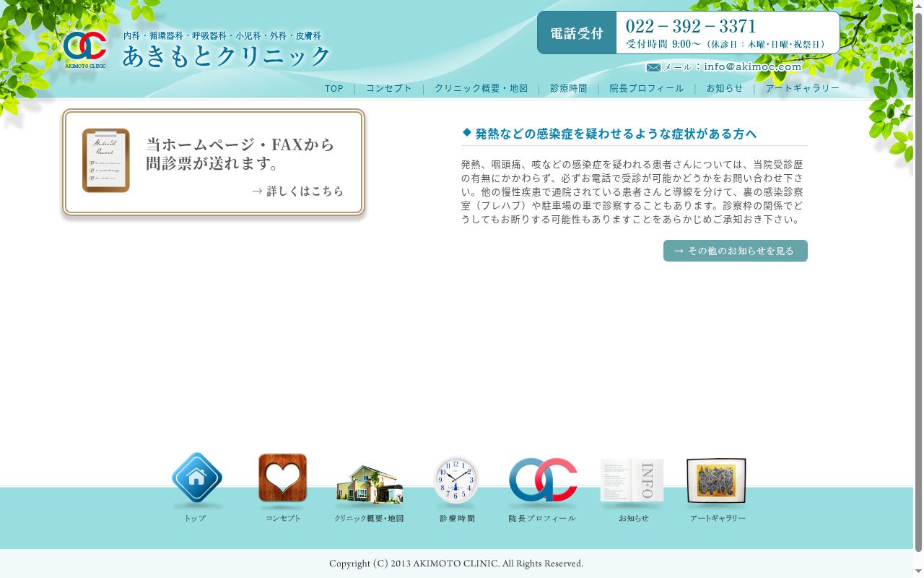Go to 診療時間 in the top navigation
The height and width of the screenshot is (578, 924).
[569, 89]
